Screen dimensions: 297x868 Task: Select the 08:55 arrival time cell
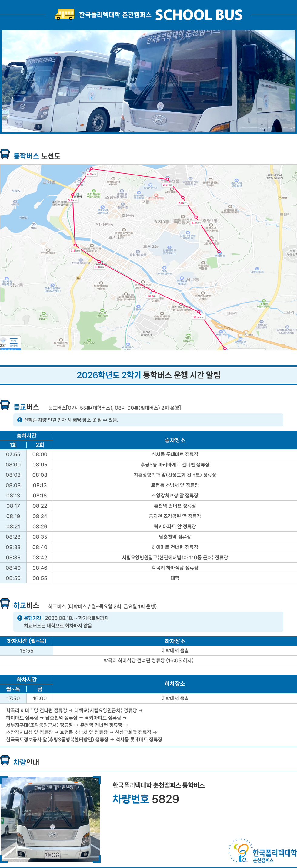point(40,578)
